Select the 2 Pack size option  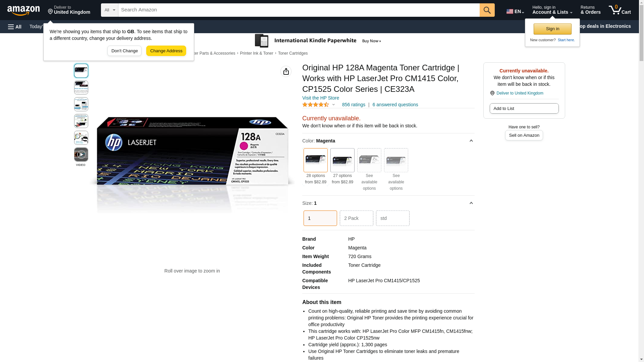[x=356, y=218]
